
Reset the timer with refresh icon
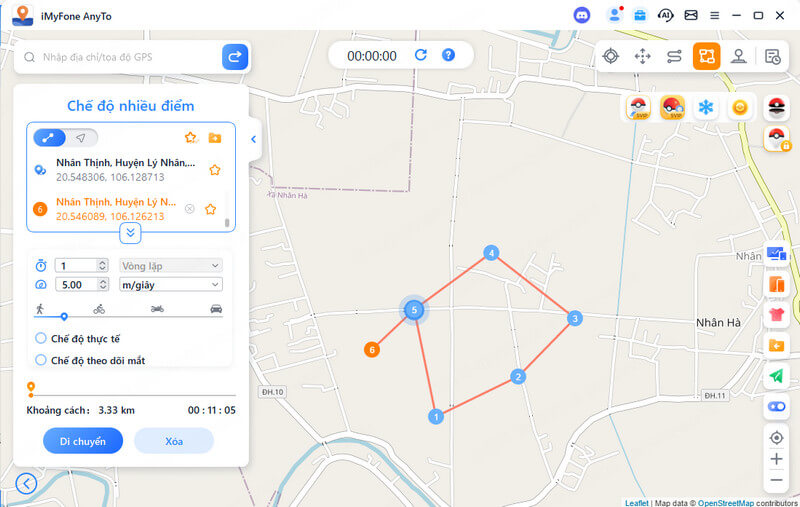click(x=420, y=55)
